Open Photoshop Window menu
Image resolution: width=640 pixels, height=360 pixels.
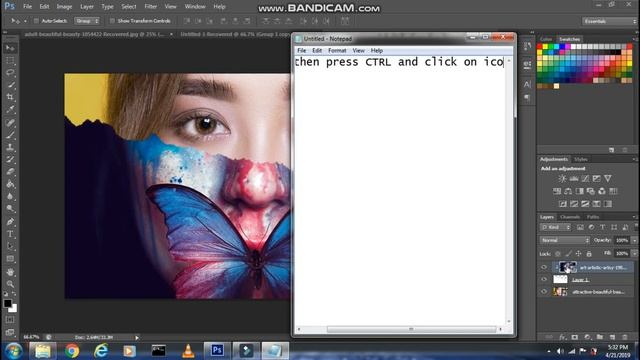click(195, 7)
